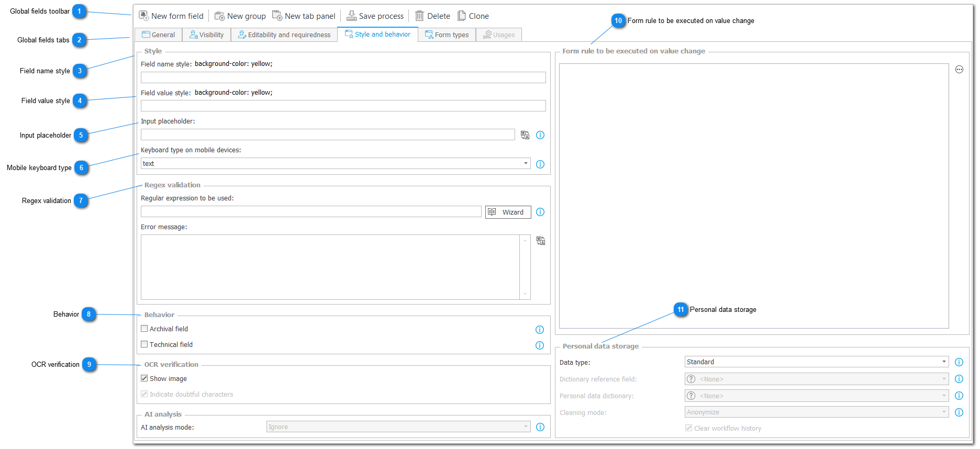Switch to the Form types tab

pyautogui.click(x=447, y=35)
